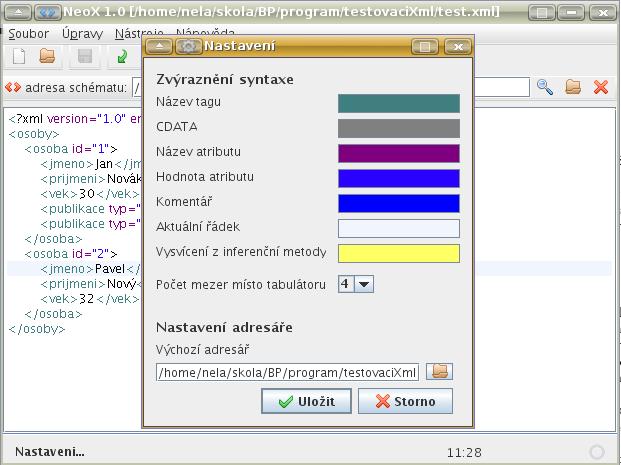Viewport: 621px width, 465px height.
Task: Click Vysvícení z inferenční metody label
Action: 241,252
